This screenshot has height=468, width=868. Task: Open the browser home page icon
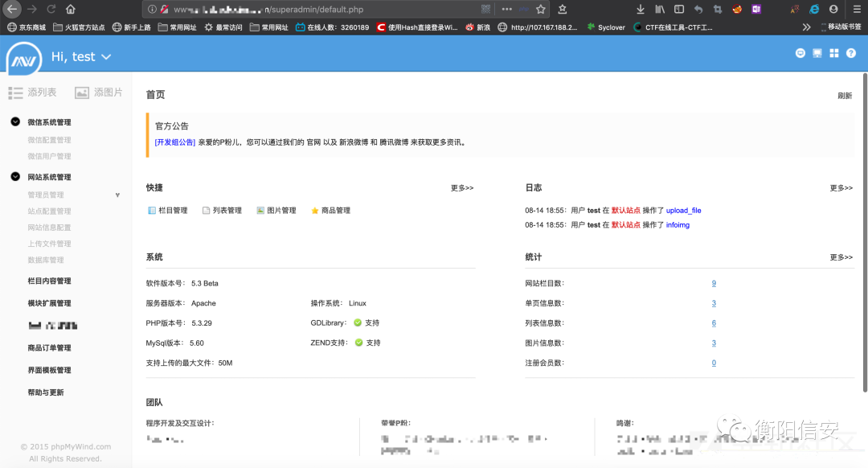pyautogui.click(x=70, y=9)
